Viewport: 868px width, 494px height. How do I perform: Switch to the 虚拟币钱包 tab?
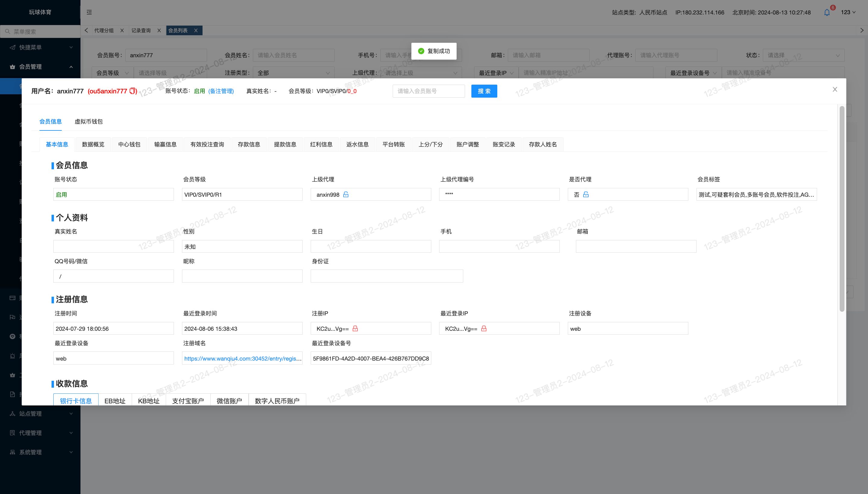coord(88,121)
